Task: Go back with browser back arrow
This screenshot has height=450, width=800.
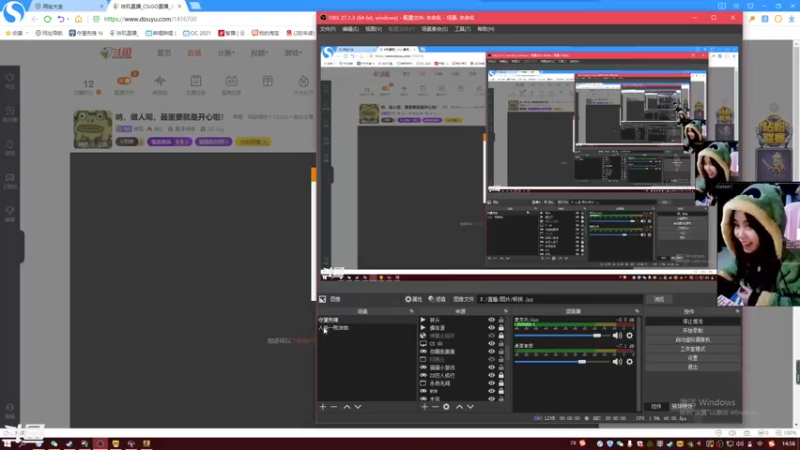Action: tap(34, 19)
